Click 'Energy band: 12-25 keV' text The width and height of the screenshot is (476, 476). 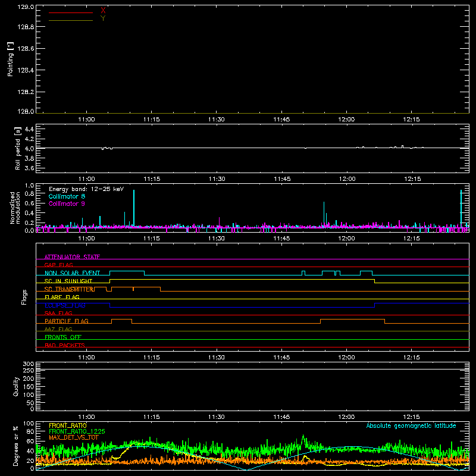[x=86, y=189]
